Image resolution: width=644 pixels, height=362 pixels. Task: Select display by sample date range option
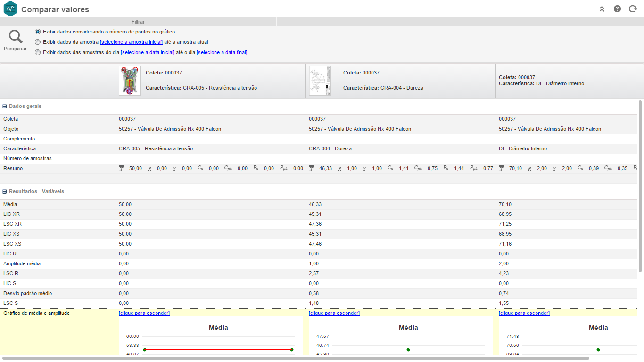click(x=38, y=52)
